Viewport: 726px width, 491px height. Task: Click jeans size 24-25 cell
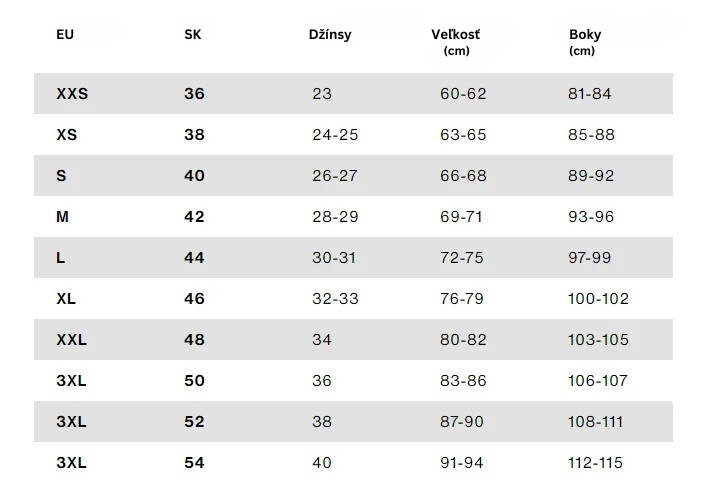pos(335,135)
